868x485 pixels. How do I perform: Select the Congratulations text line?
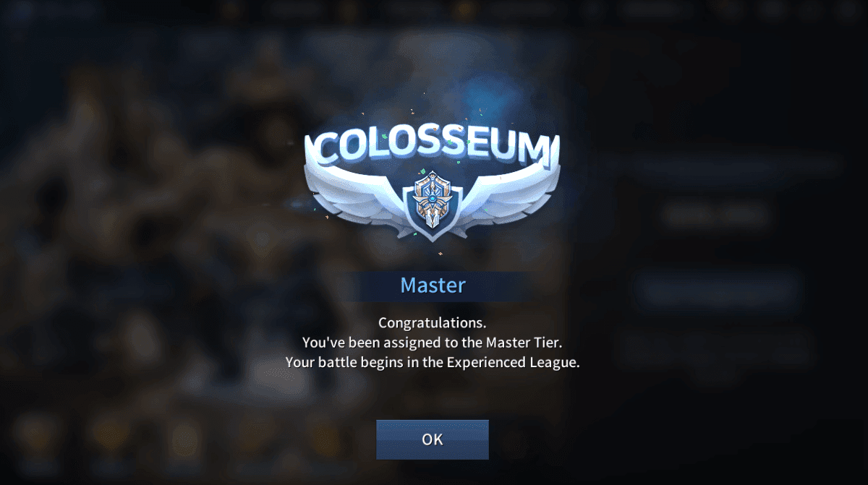tap(433, 322)
